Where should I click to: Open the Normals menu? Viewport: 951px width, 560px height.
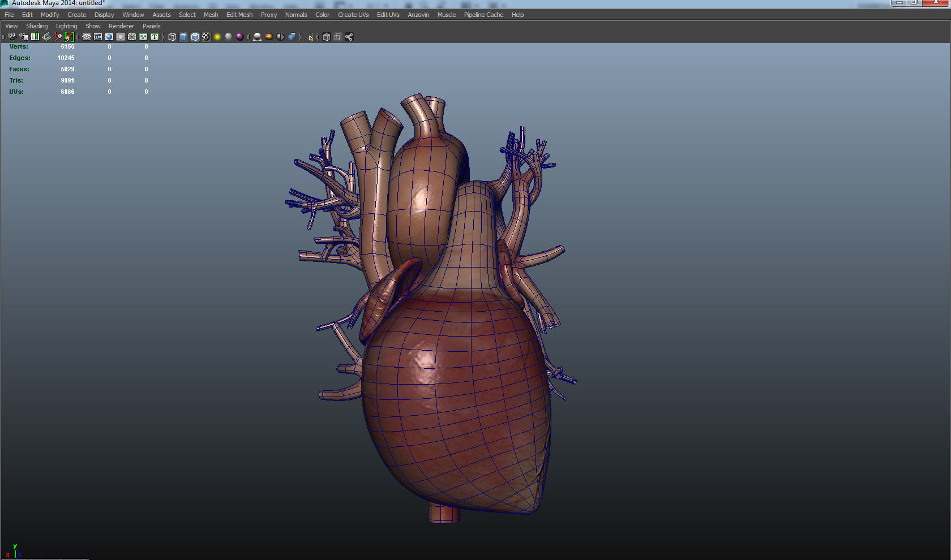[296, 15]
